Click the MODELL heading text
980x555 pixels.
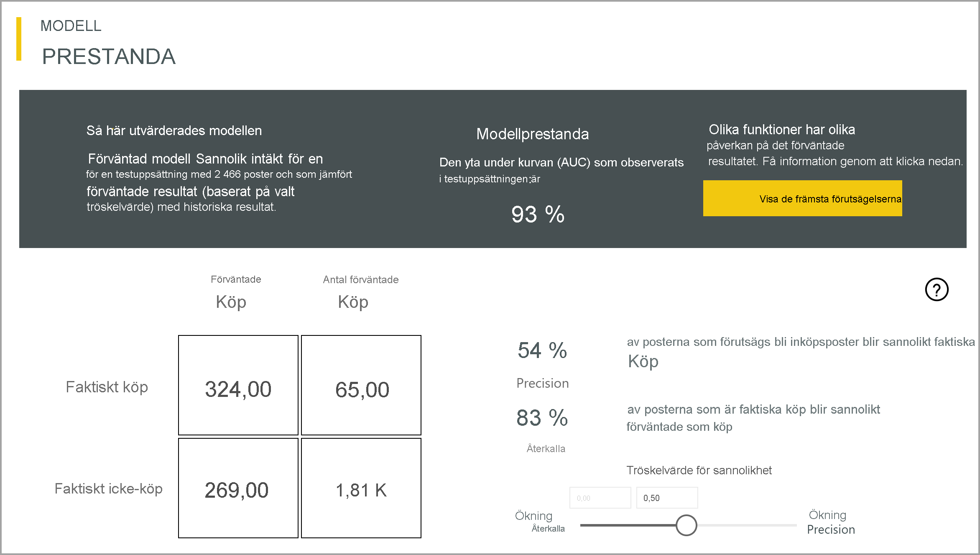[71, 26]
